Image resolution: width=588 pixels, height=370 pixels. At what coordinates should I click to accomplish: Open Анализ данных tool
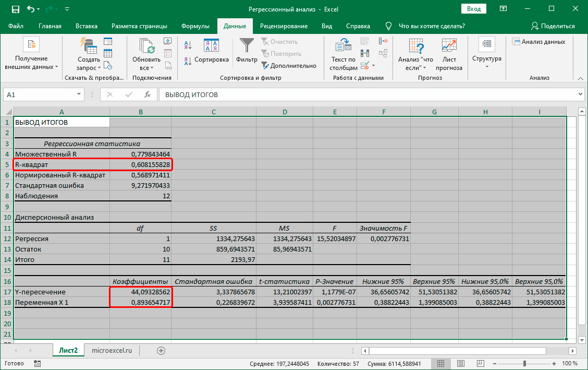tap(539, 42)
